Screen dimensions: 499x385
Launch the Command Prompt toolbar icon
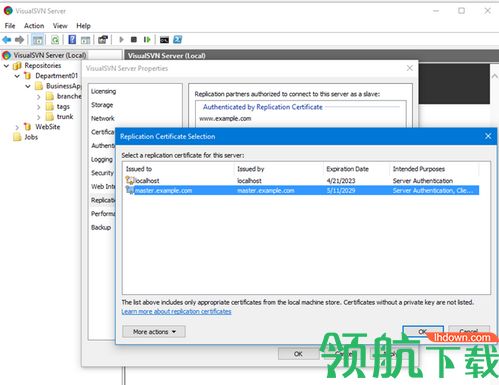click(164, 40)
